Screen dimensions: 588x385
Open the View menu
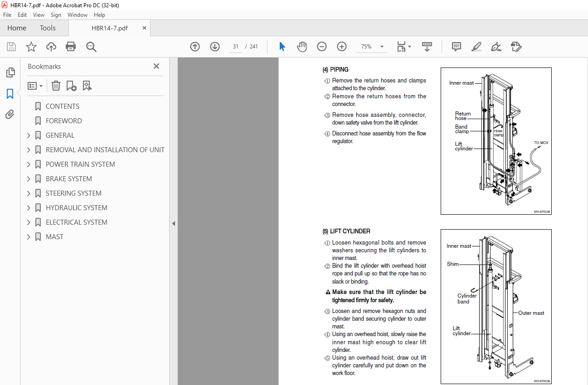(39, 15)
